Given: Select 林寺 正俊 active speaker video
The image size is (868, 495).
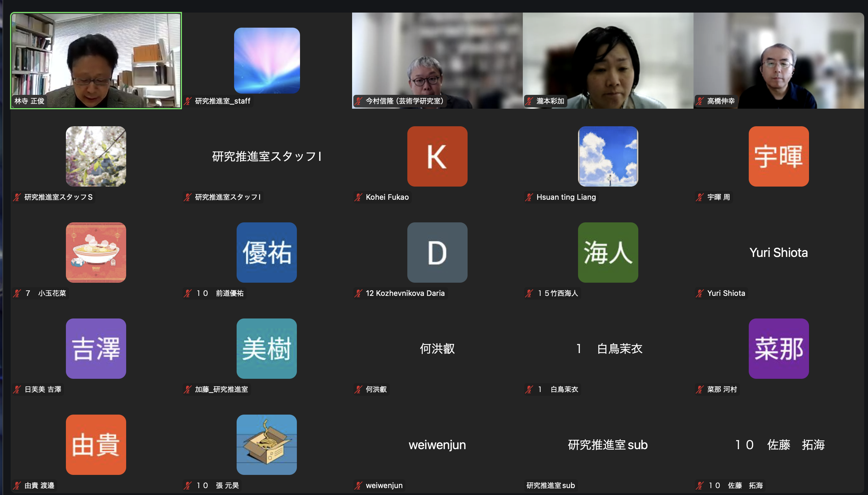Looking at the screenshot, I should click(x=96, y=61).
